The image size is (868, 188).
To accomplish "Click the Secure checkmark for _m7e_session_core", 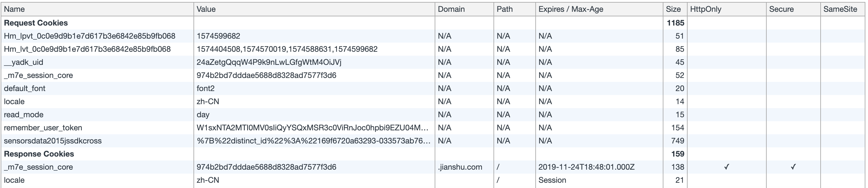I will [x=793, y=167].
